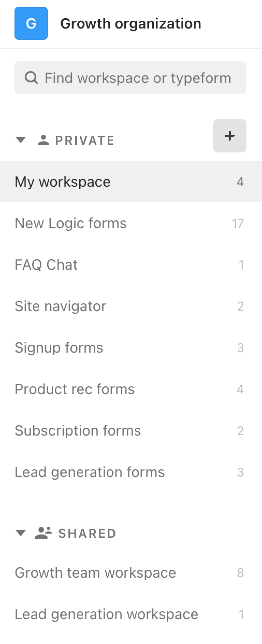Click the blue G organization avatar

click(x=31, y=23)
